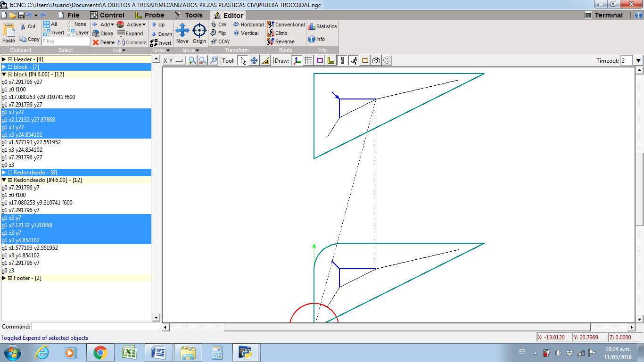Viewport: 644px width, 362px height.
Task: Click the Origin crosshair icon
Action: (x=199, y=31)
